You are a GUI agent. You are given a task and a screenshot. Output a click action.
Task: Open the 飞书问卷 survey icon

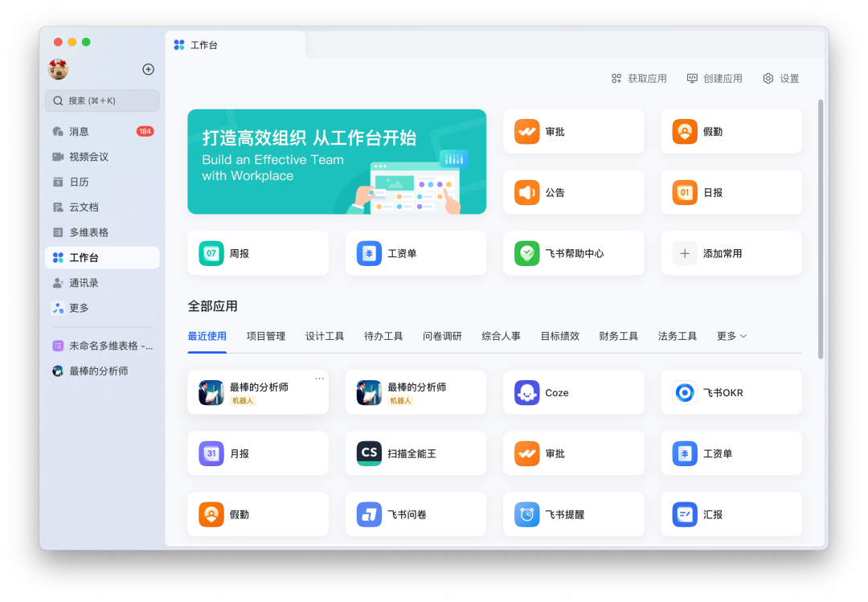coord(369,514)
